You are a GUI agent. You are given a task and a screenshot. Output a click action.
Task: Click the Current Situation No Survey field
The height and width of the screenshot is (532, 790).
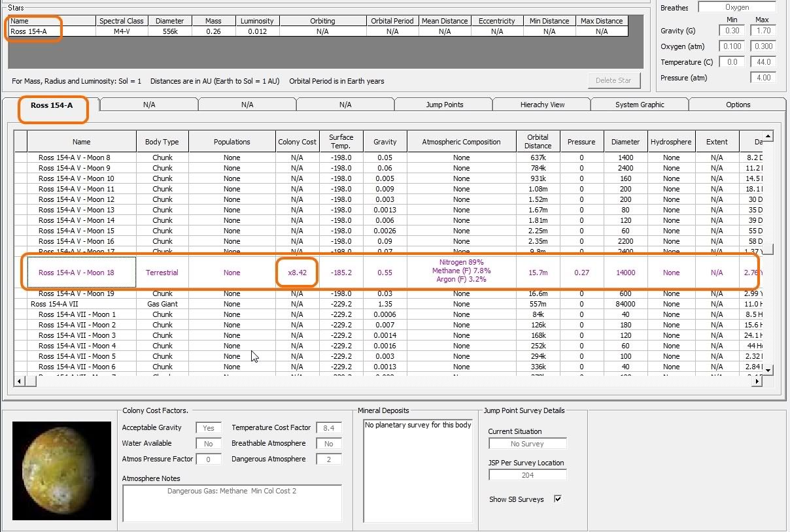pos(528,444)
